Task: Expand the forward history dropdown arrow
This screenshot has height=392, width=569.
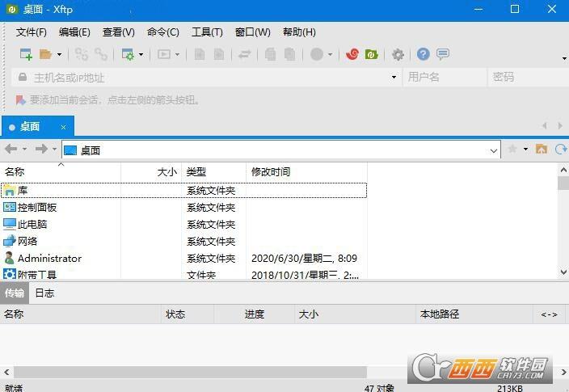Action: coord(54,150)
